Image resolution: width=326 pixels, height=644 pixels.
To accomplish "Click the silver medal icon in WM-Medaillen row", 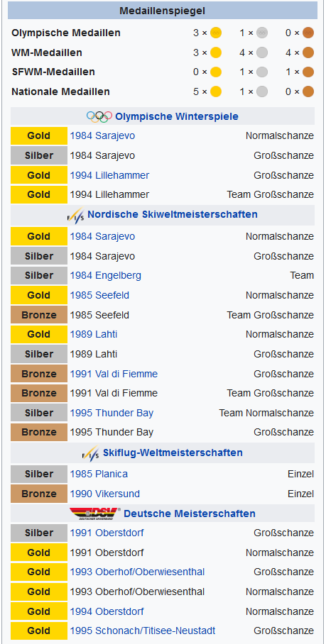I will [262, 52].
